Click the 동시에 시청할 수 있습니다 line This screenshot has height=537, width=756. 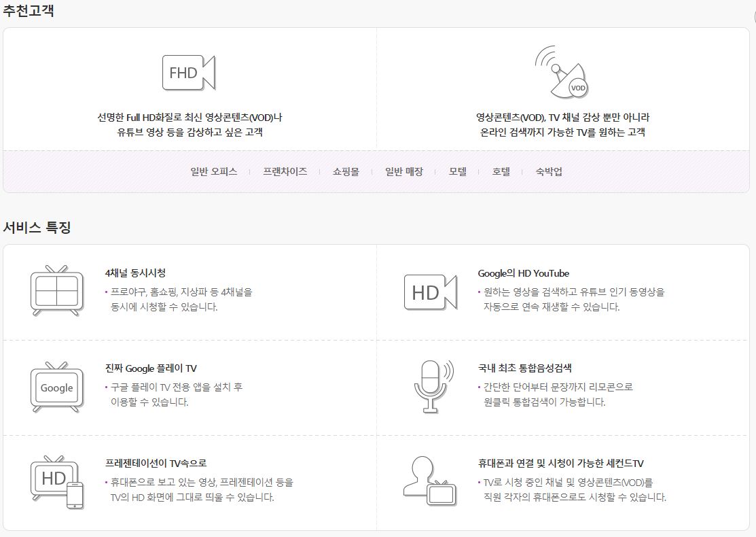coord(164,307)
